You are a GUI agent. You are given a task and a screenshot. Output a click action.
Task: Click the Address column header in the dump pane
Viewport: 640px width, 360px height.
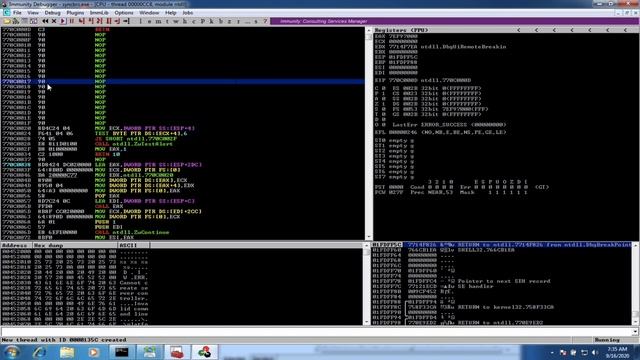[x=16, y=245]
